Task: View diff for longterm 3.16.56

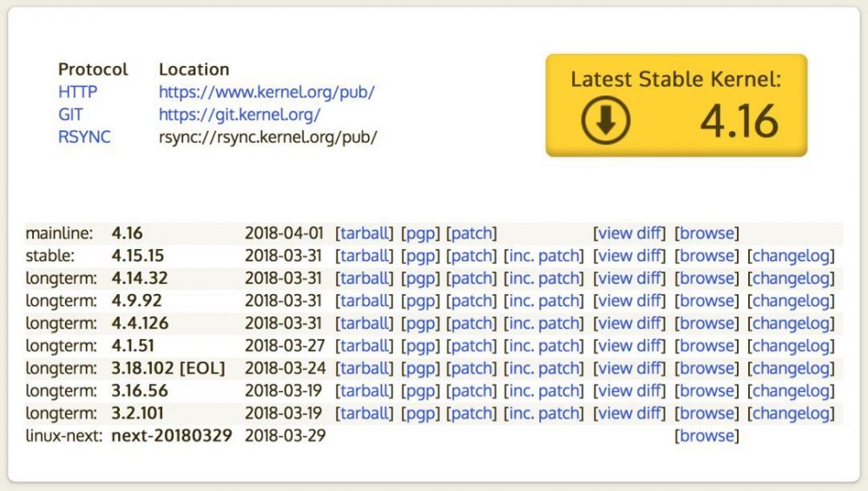Action: coord(629,391)
